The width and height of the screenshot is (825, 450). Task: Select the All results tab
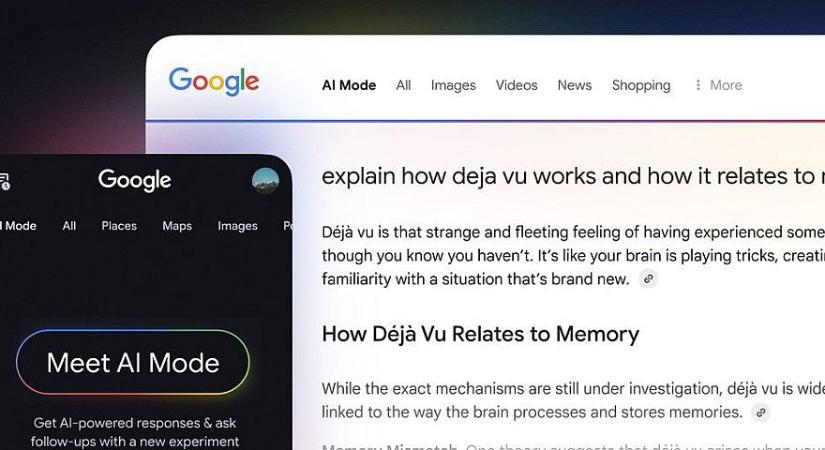404,85
